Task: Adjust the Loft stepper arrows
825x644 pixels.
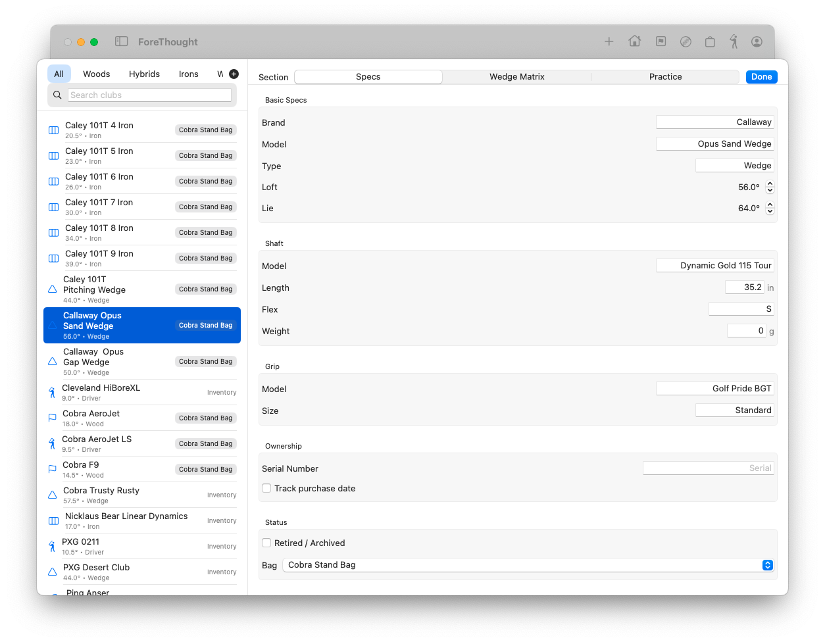Action: tap(770, 187)
